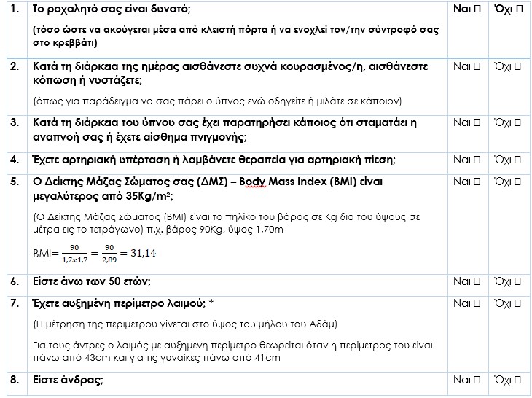Check 'Ναι' for the 'Είστε άνδρας' question
The height and width of the screenshot is (398, 532).
tap(477, 379)
